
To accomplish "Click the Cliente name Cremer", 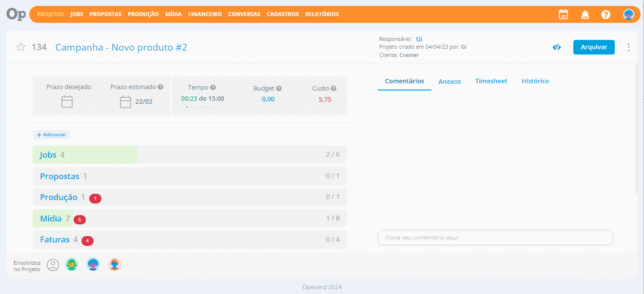I will (x=409, y=55).
